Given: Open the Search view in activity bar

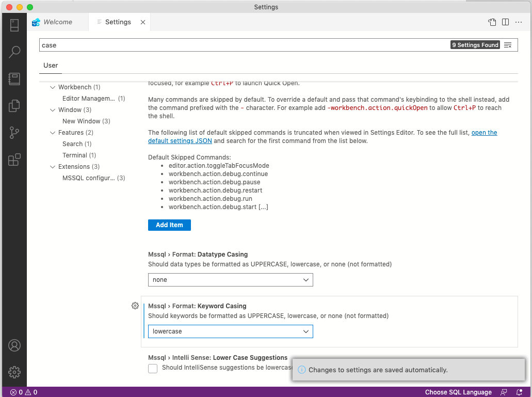Looking at the screenshot, I should point(14,52).
